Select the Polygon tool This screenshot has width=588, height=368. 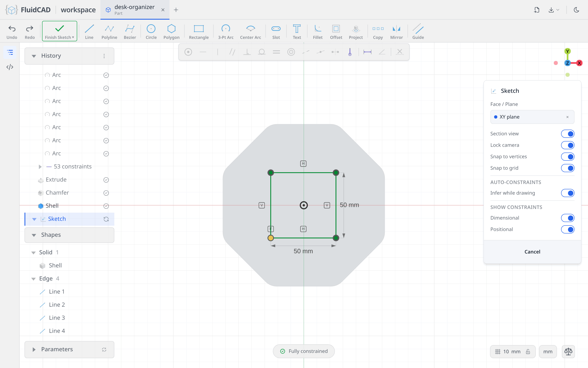click(x=171, y=32)
